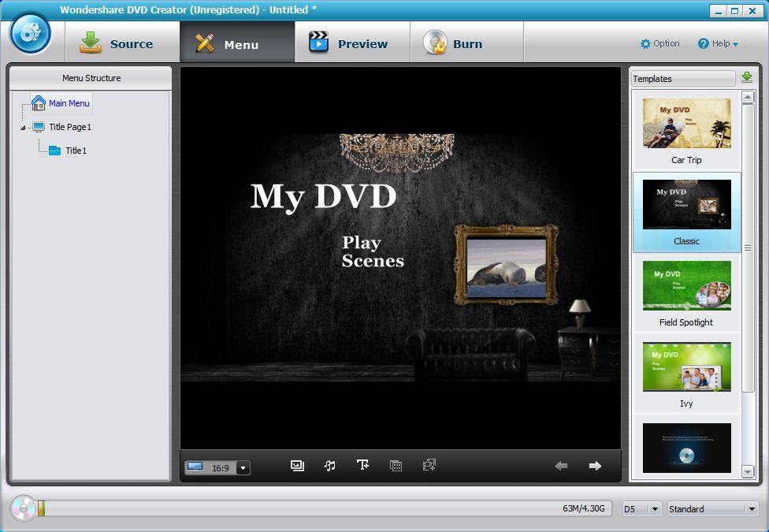
Task: Click the Wondershare logo icon
Action: tap(30, 34)
